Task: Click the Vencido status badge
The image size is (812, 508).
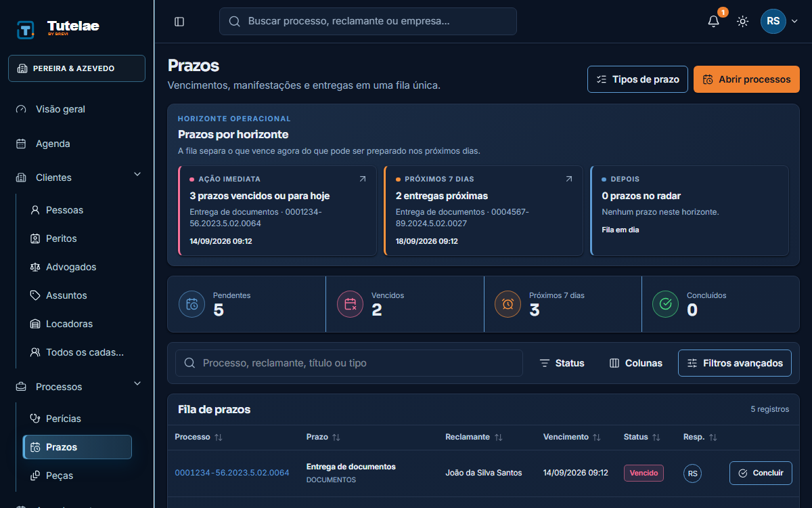Action: click(644, 473)
